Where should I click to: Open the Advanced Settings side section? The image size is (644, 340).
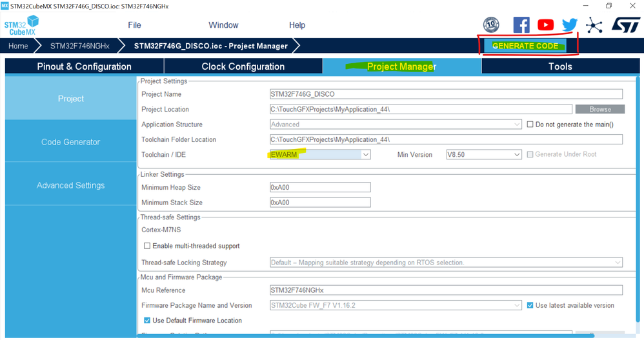70,185
